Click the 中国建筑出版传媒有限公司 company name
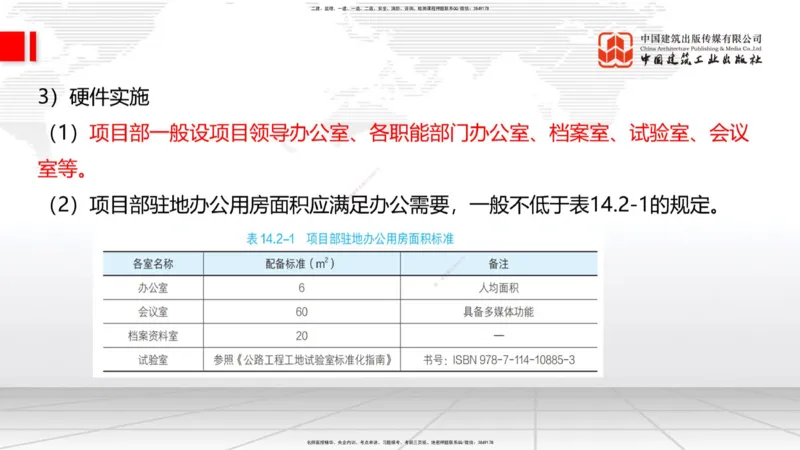Screen dimensions: 800x450 (x=701, y=39)
